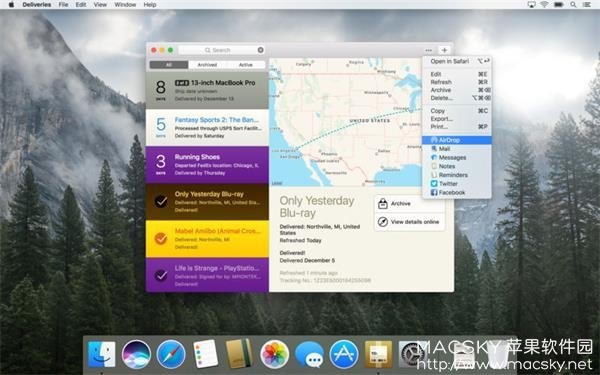
Task: Select the Fantasy Sports 2 delivery
Action: (207, 127)
